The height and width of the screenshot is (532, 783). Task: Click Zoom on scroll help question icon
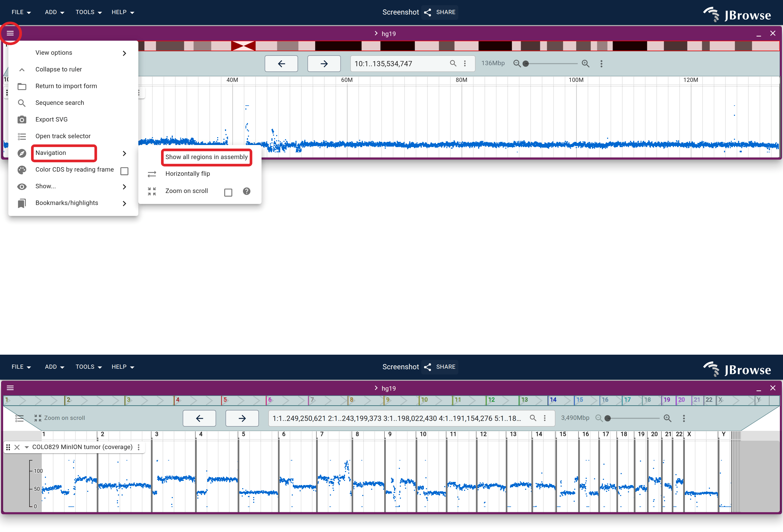click(247, 191)
